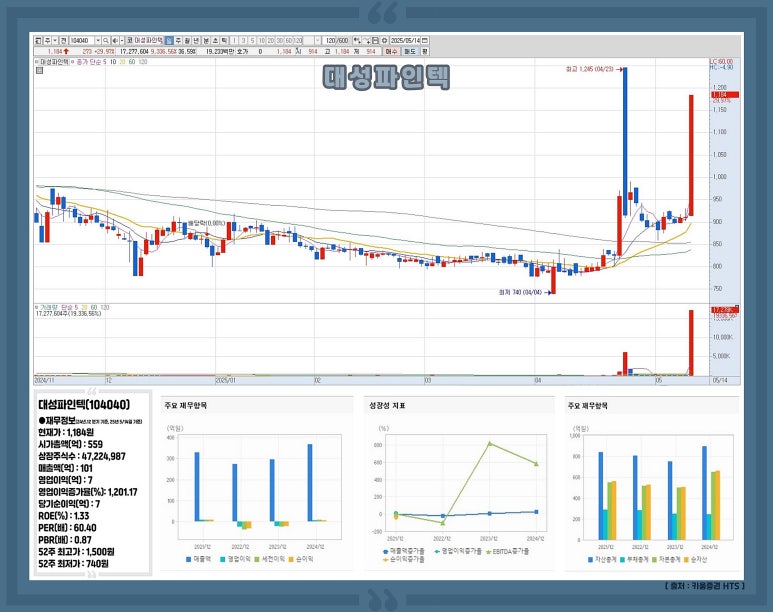Click the 매출액증가율 legend item

(x=404, y=551)
